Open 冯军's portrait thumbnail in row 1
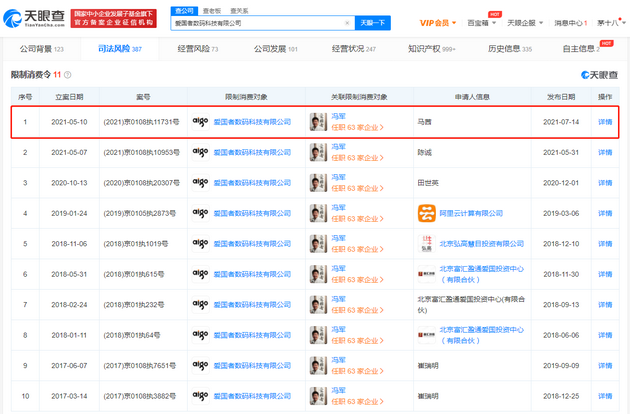The height and width of the screenshot is (414, 630). 318,122
